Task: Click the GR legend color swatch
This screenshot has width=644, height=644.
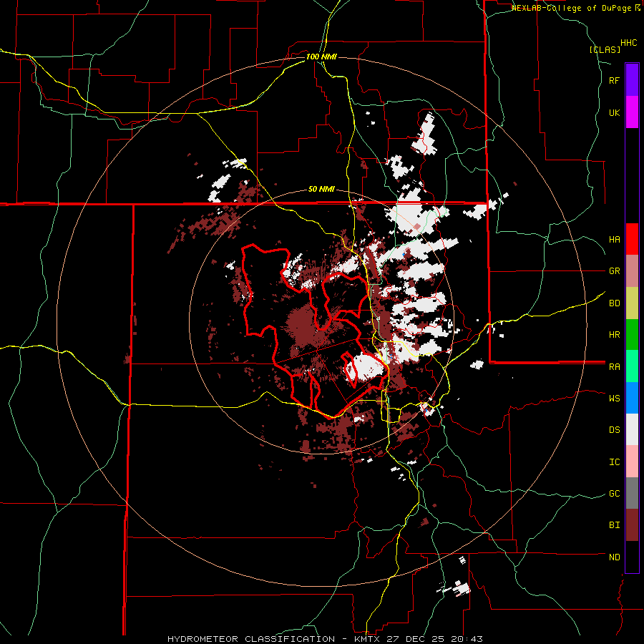Action: (x=632, y=271)
